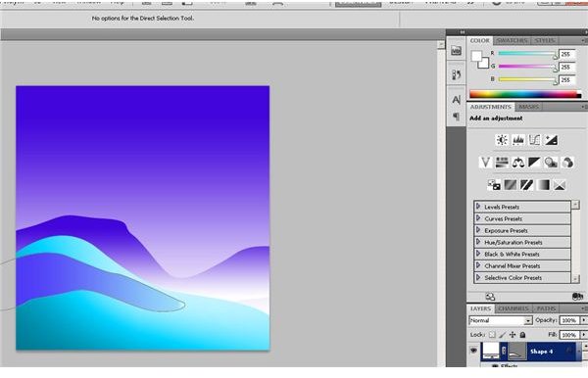Add an Invert adjustment
Viewport: 588px width, 378px height.
point(494,185)
